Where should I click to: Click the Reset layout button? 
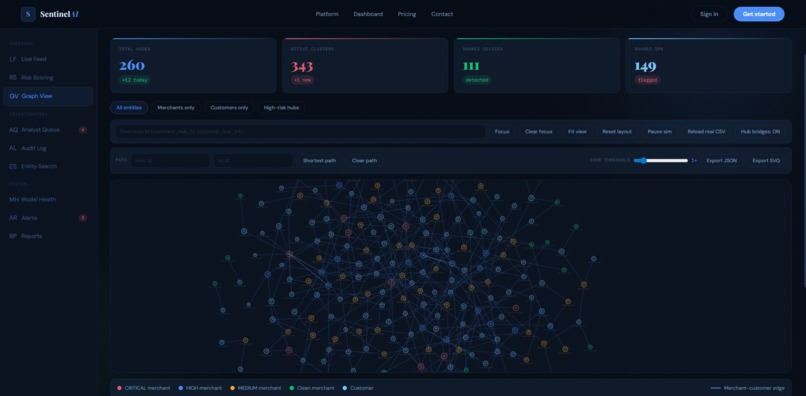tap(617, 132)
